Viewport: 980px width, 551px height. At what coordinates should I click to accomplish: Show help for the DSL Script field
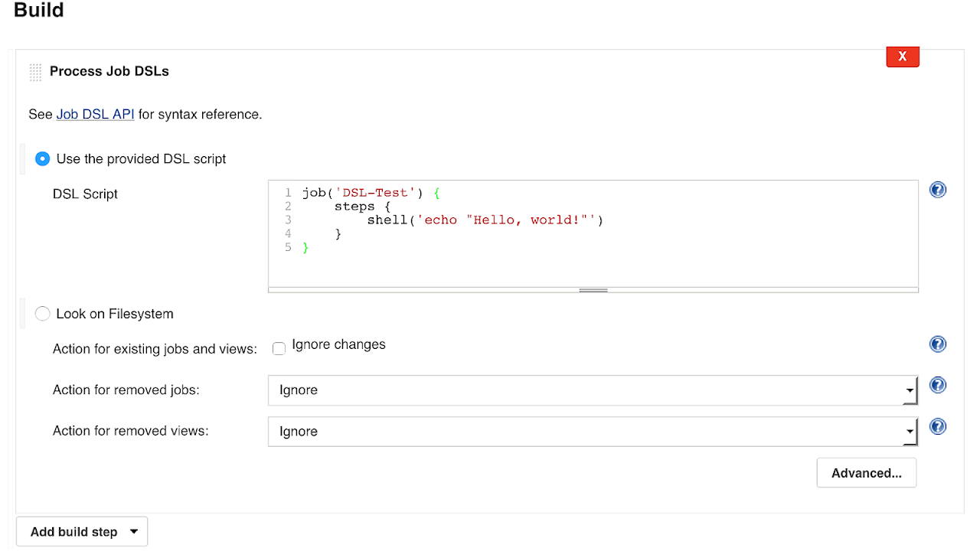pos(937,190)
